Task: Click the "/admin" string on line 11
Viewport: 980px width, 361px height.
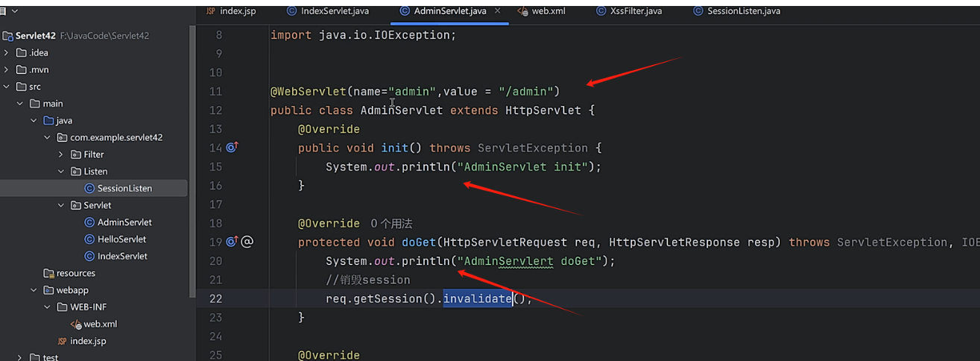Action: 525,92
